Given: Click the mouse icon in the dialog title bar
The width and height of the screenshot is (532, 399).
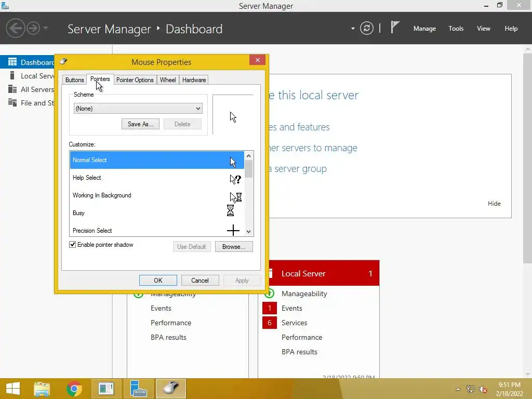Looking at the screenshot, I should click(63, 61).
